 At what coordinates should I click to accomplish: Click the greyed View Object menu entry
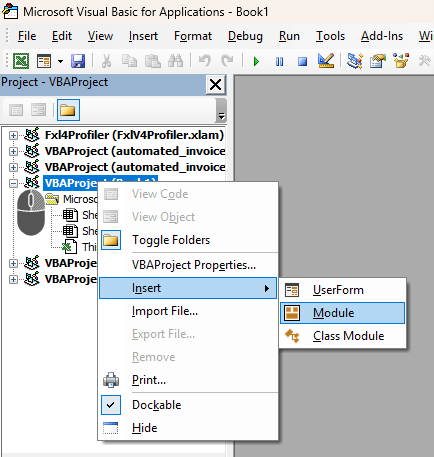coord(188,217)
